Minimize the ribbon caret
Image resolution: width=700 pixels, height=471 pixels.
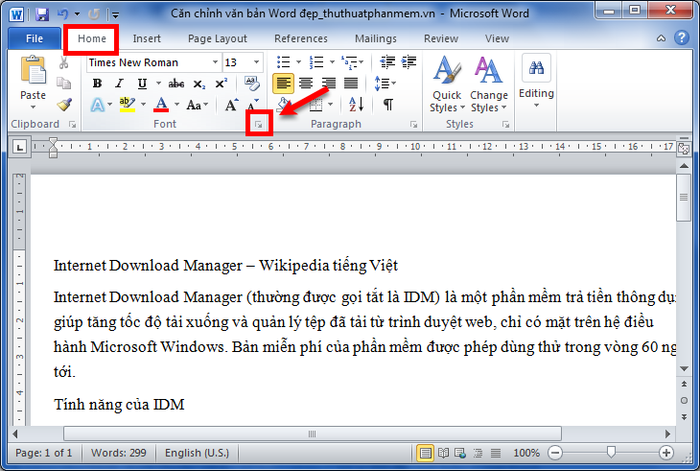(x=661, y=38)
